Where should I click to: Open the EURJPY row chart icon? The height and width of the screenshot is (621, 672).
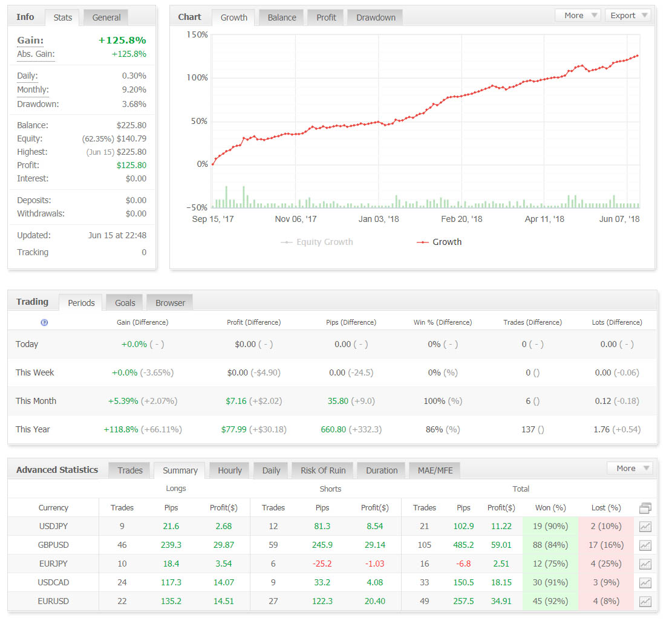click(x=645, y=564)
